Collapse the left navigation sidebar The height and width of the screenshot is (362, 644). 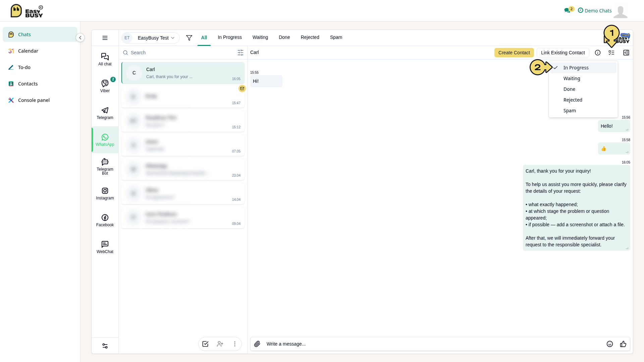tap(80, 38)
